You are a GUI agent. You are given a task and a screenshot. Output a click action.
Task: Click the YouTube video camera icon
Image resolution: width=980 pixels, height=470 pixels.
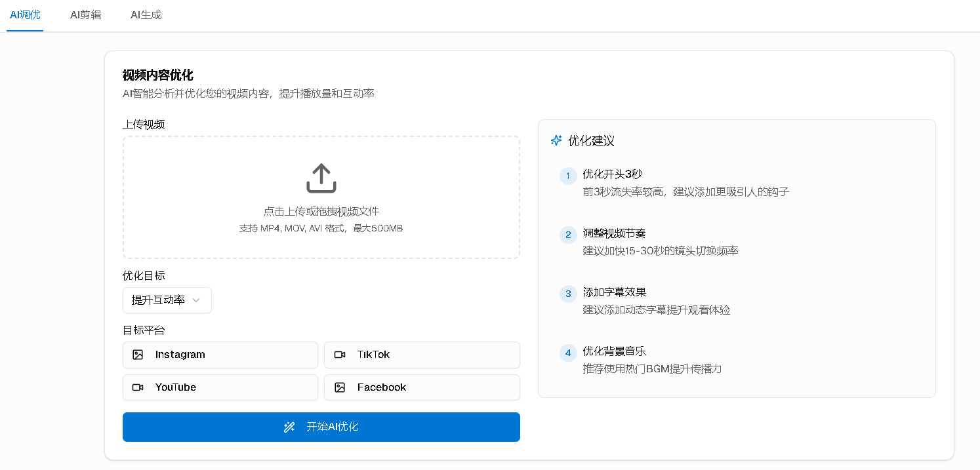pyautogui.click(x=138, y=387)
